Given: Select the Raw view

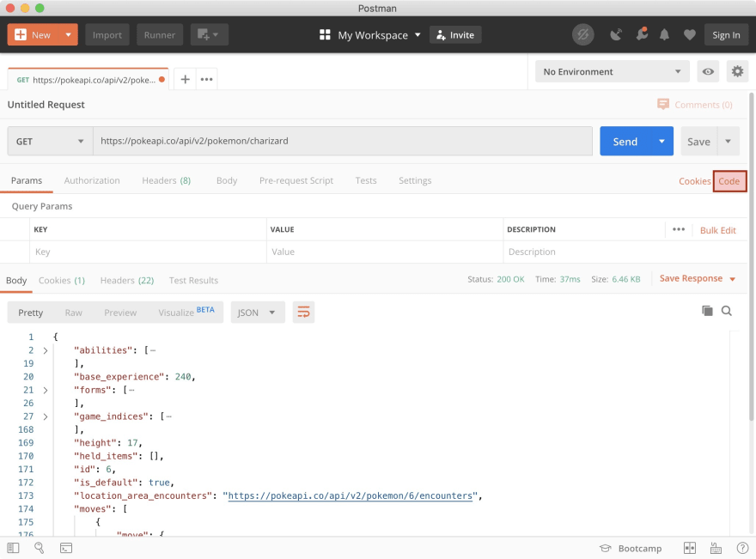Looking at the screenshot, I should 73,313.
